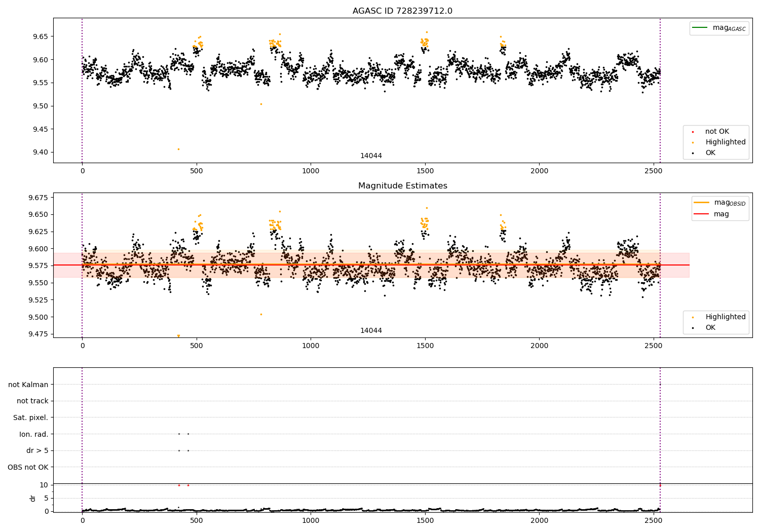Screen dimensions: 760x532
Task: Click 'OK' legend entry in Magnitude Estimates plot
Action: pos(710,328)
